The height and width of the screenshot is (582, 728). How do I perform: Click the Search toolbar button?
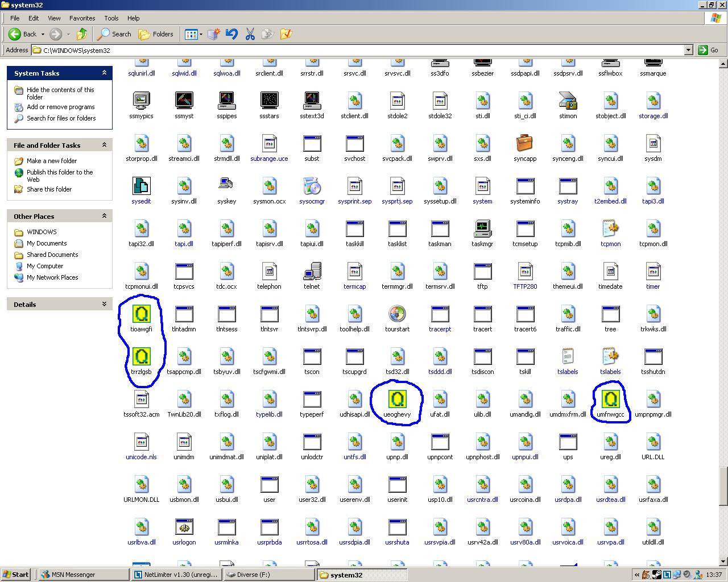pyautogui.click(x=114, y=34)
